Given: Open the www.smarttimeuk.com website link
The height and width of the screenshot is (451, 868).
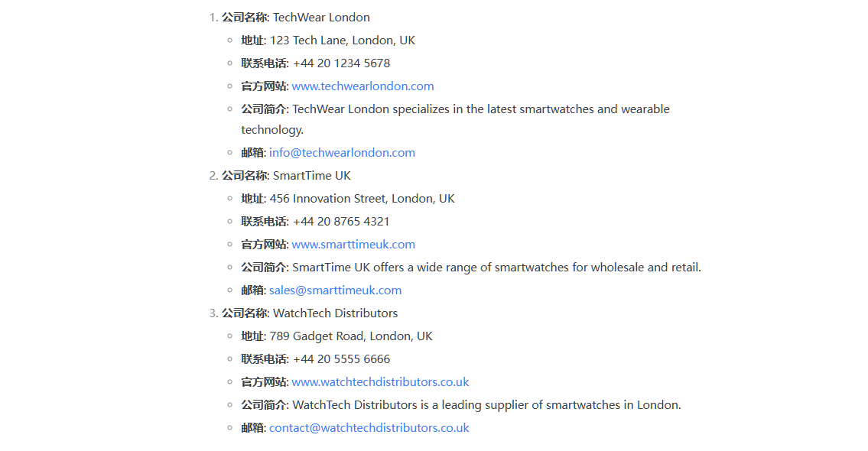Looking at the screenshot, I should pos(353,245).
